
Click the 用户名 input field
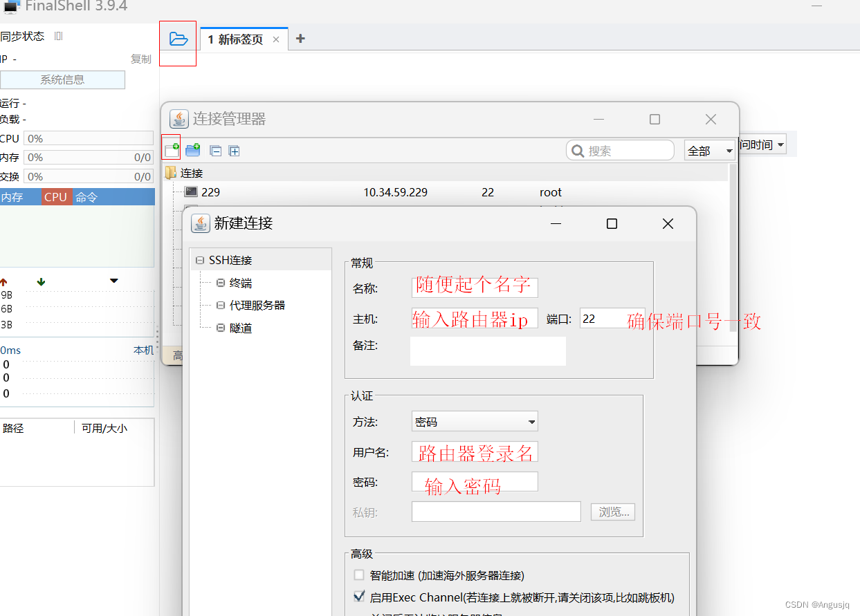pyautogui.click(x=475, y=452)
